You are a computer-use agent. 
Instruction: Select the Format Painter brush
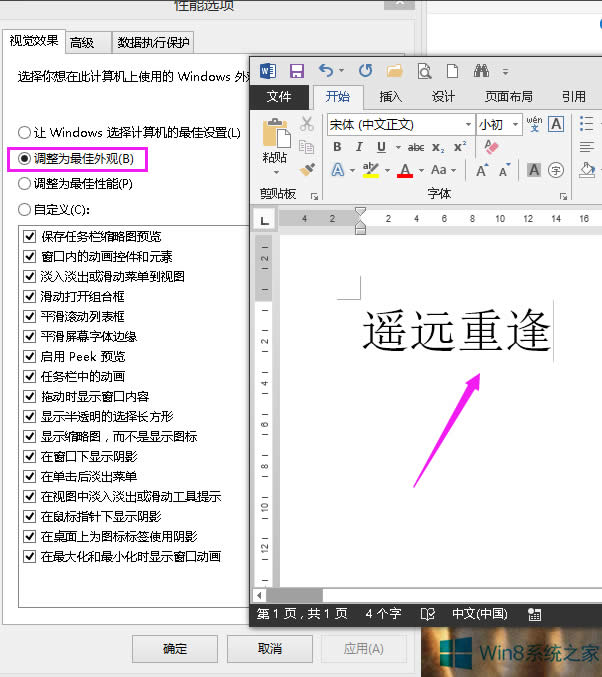click(307, 170)
